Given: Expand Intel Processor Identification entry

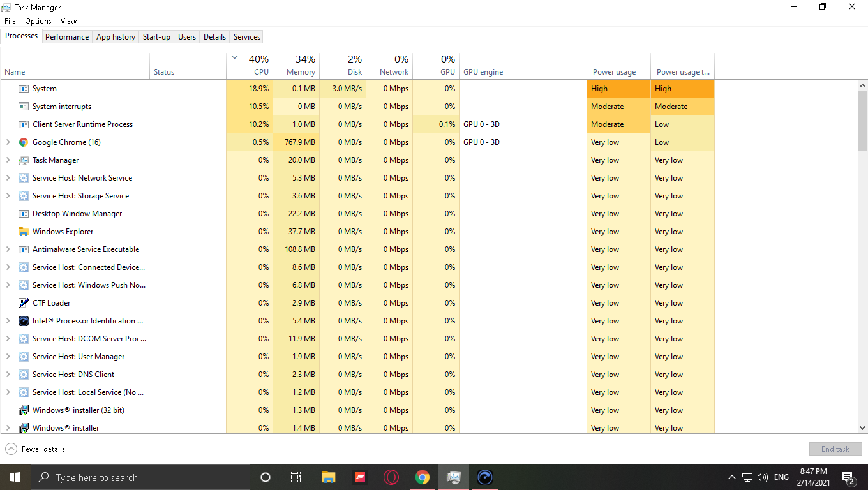Looking at the screenshot, I should click(8, 321).
